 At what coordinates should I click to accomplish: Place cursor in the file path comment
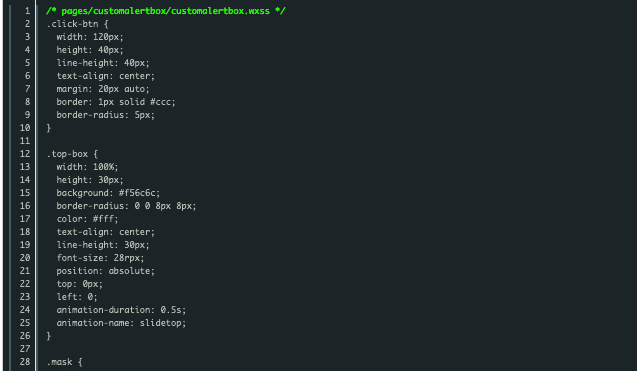tap(166, 11)
